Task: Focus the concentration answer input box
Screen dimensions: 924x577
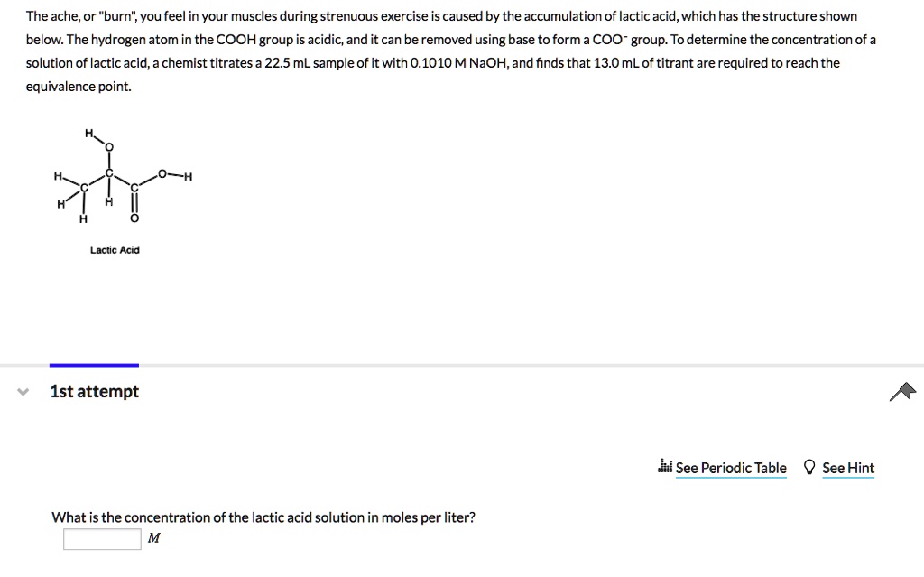Action: [x=102, y=539]
